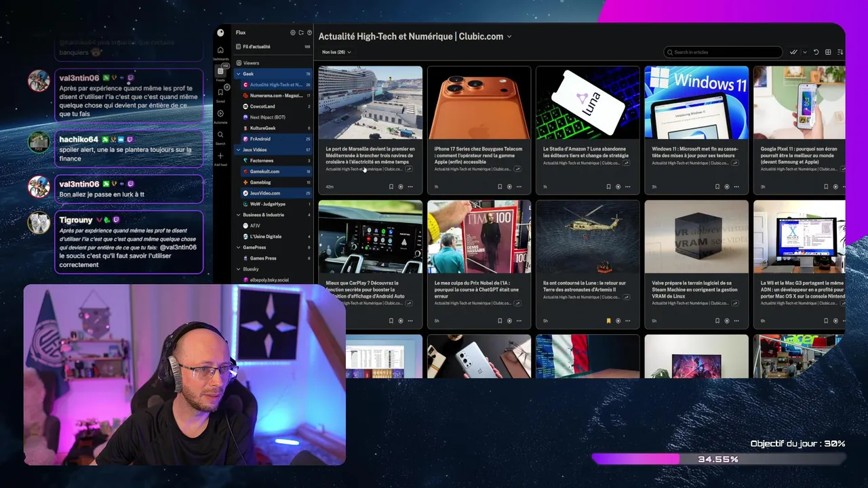Select Fil d'actualité in the Flux panel
868x488 pixels.
(x=273, y=47)
